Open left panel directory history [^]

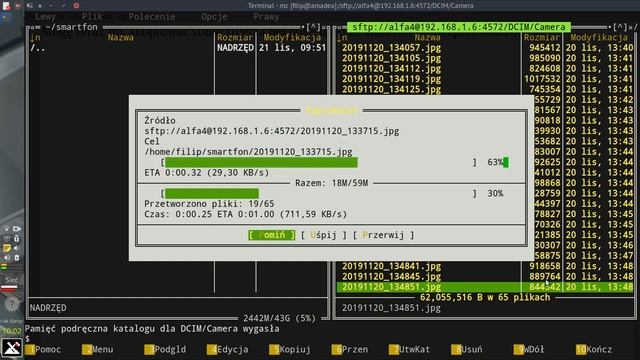coord(313,27)
